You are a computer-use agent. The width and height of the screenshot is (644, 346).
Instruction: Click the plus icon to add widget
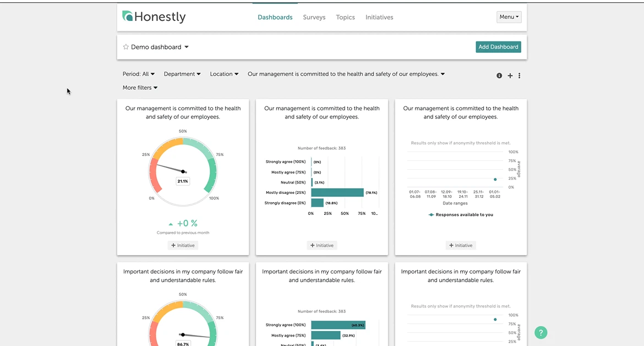510,75
